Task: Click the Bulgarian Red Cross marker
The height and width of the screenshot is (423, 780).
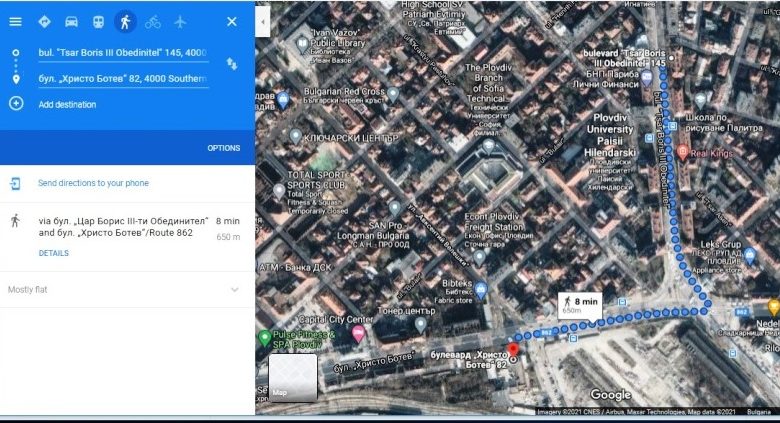Action: tap(393, 93)
